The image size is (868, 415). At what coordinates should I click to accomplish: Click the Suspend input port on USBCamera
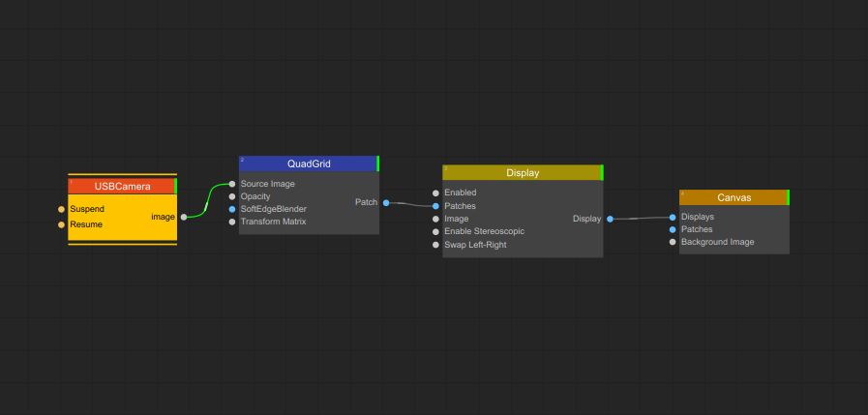tap(61, 209)
